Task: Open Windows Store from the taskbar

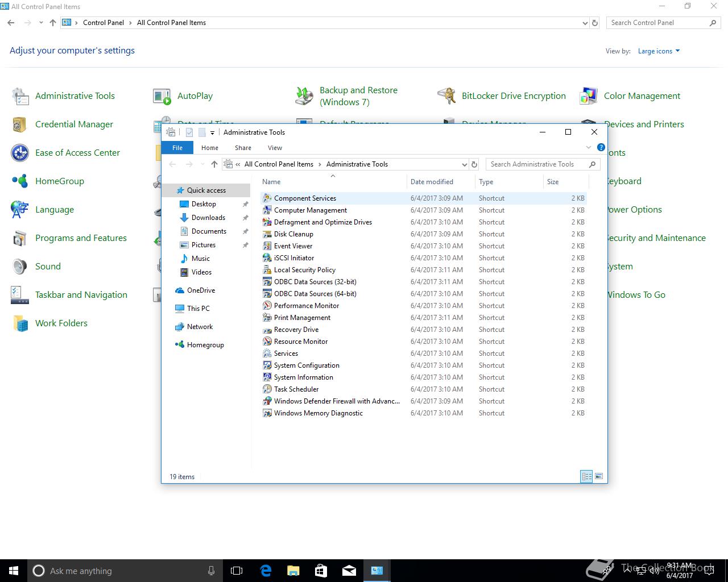Action: (321, 571)
